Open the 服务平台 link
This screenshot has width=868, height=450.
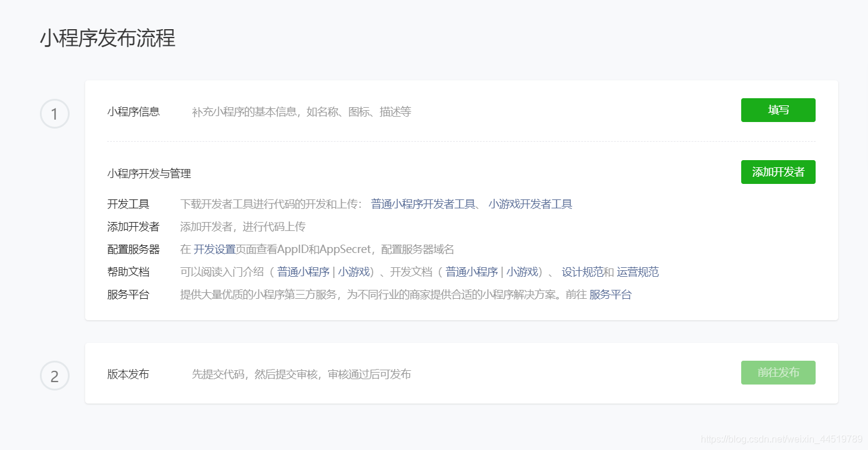pos(610,294)
